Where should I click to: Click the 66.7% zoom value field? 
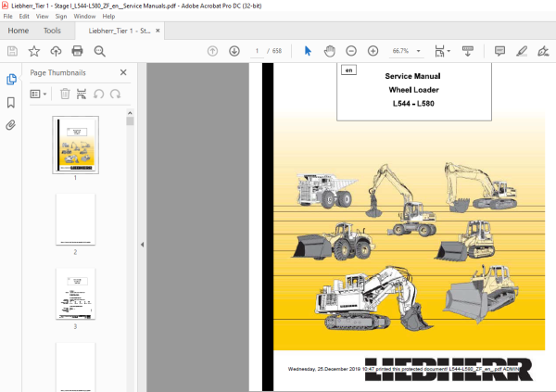coord(400,51)
